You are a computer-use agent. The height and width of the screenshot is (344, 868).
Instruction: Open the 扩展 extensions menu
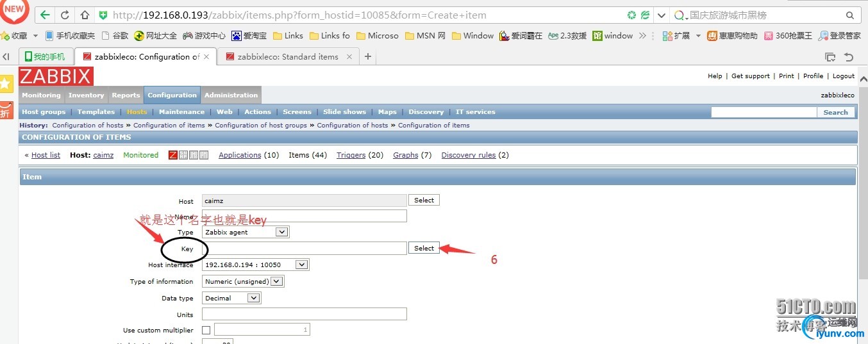pos(681,36)
